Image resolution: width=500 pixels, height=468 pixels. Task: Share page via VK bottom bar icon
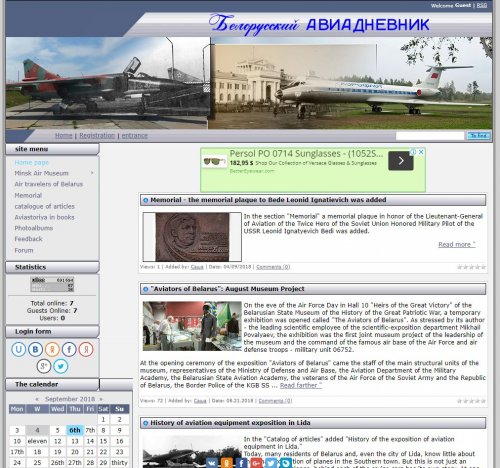click(x=212, y=463)
